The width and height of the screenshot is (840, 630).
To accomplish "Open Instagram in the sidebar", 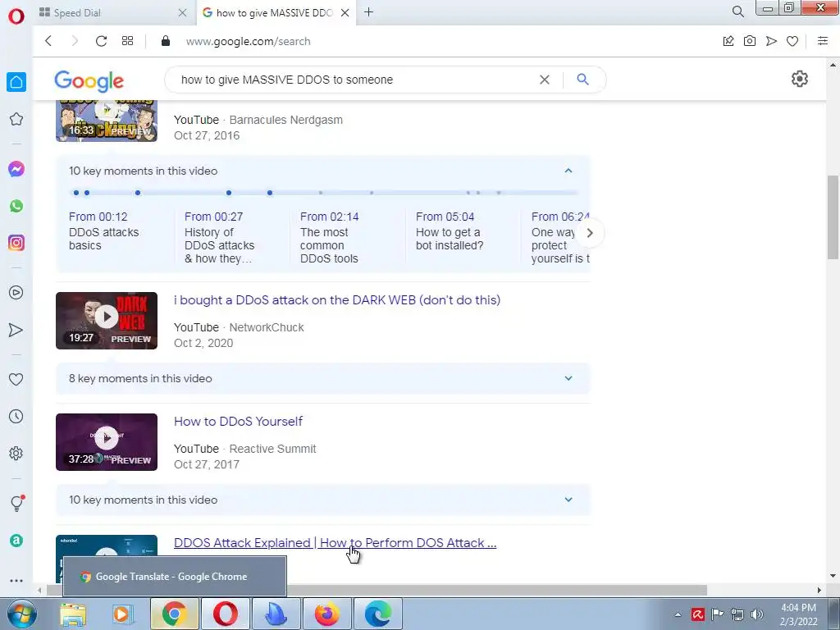I will [16, 243].
